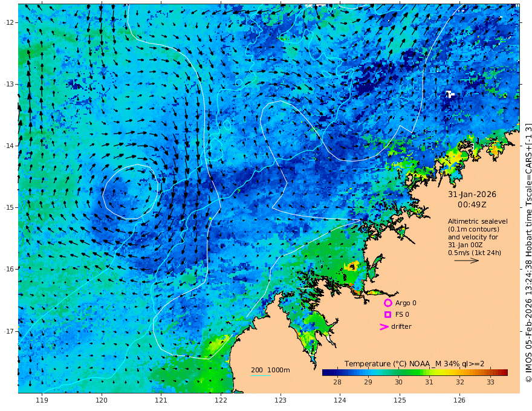Viewport: 532px width, 411px height.
Task: Click the latitude axis label -13
Action: tap(9, 84)
